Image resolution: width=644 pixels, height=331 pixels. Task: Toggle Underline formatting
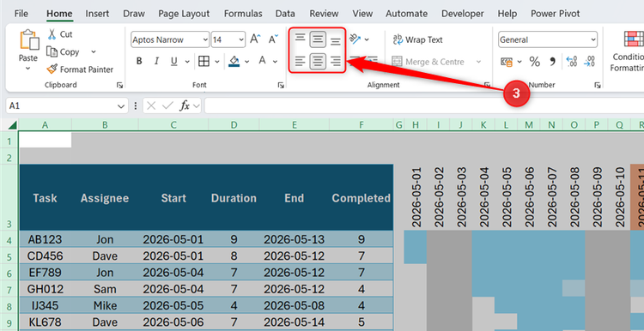(174, 62)
